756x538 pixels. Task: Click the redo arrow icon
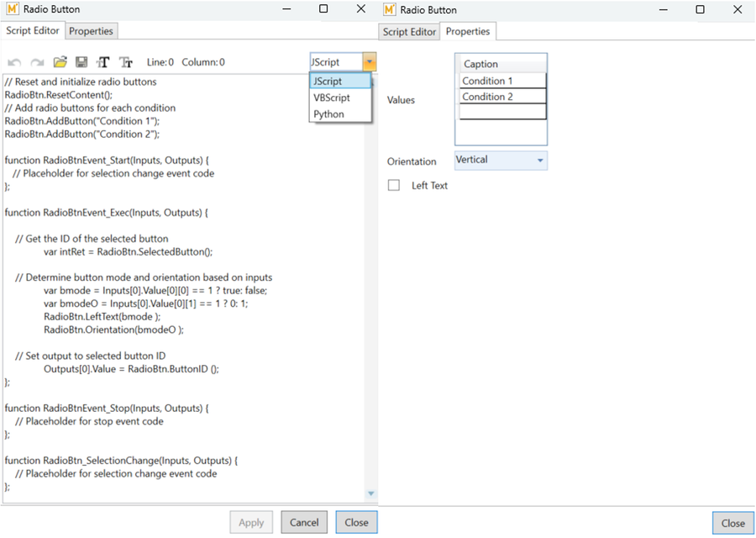click(x=37, y=62)
